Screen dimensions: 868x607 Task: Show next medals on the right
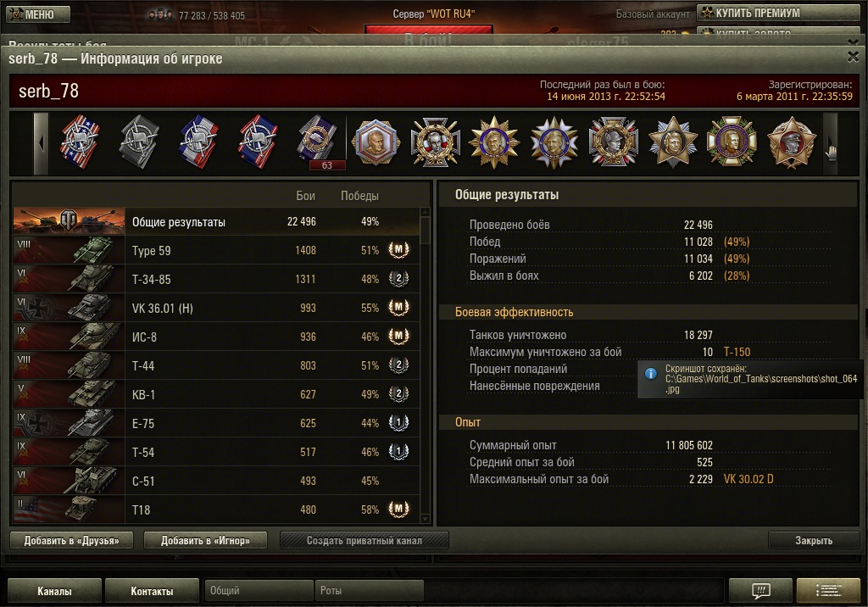coord(830,143)
